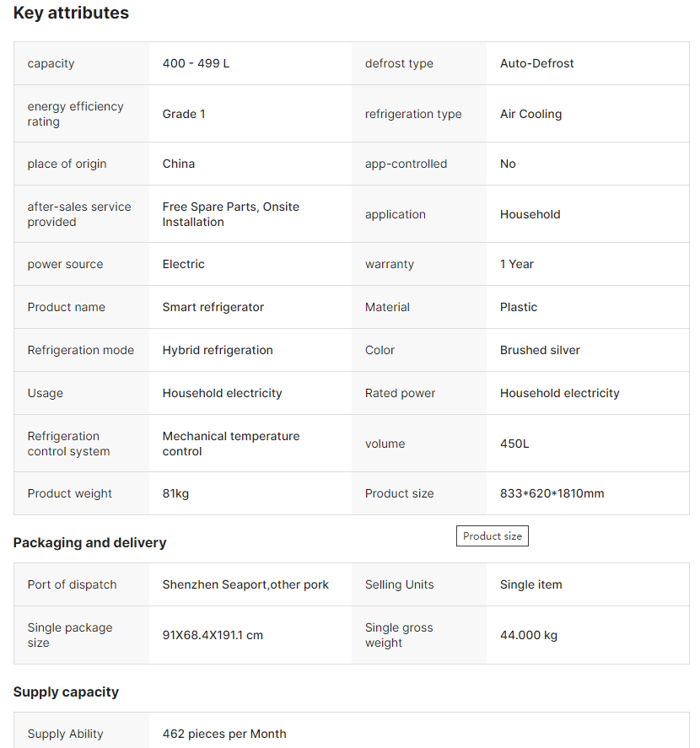Click the "Key attributes" heading

click(71, 13)
